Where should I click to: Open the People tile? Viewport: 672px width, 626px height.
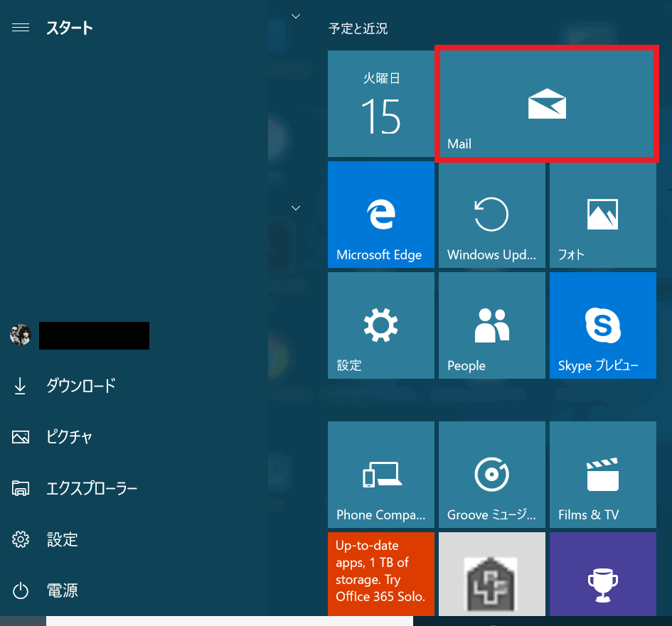click(x=492, y=325)
